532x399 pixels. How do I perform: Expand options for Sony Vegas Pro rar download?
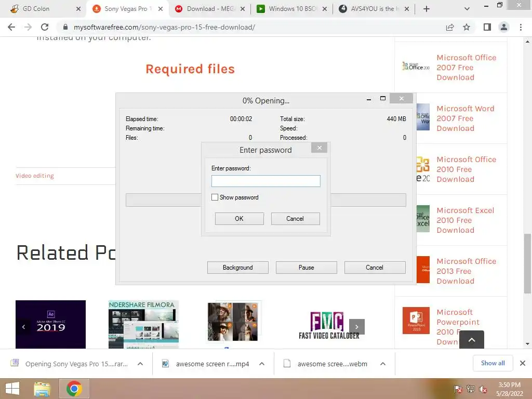click(x=140, y=364)
